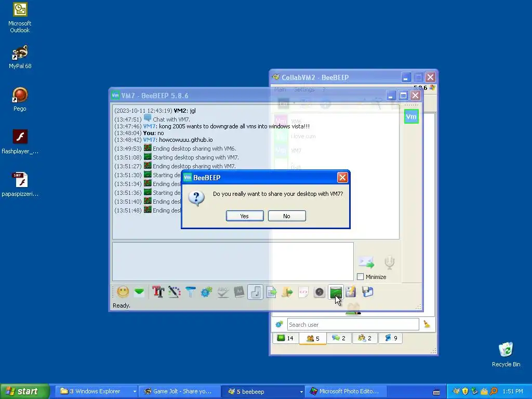
Task: Click the broom icon to clear search
Action: pyautogui.click(x=427, y=324)
